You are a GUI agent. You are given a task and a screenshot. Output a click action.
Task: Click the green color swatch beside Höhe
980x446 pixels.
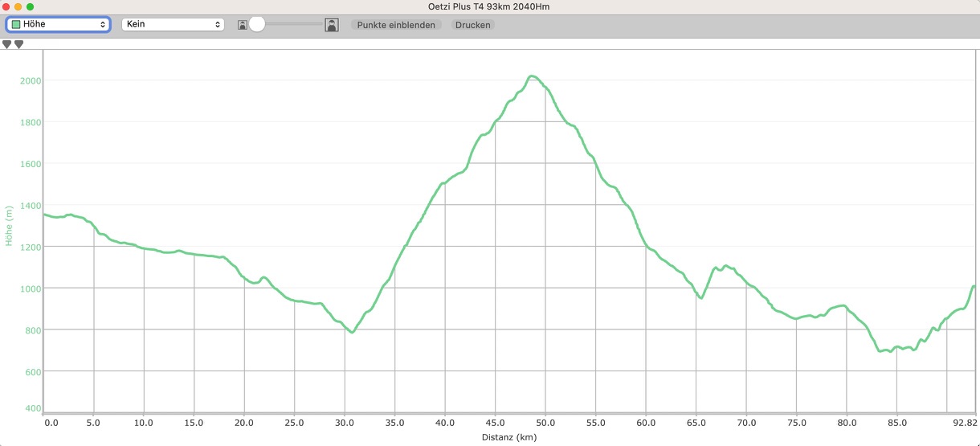click(x=16, y=24)
